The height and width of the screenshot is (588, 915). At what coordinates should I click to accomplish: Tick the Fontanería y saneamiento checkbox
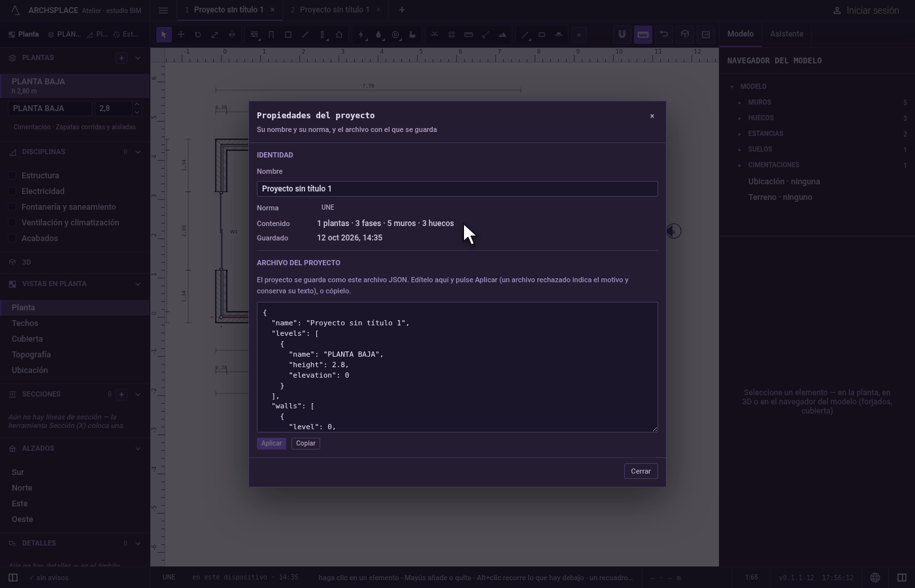click(x=12, y=207)
